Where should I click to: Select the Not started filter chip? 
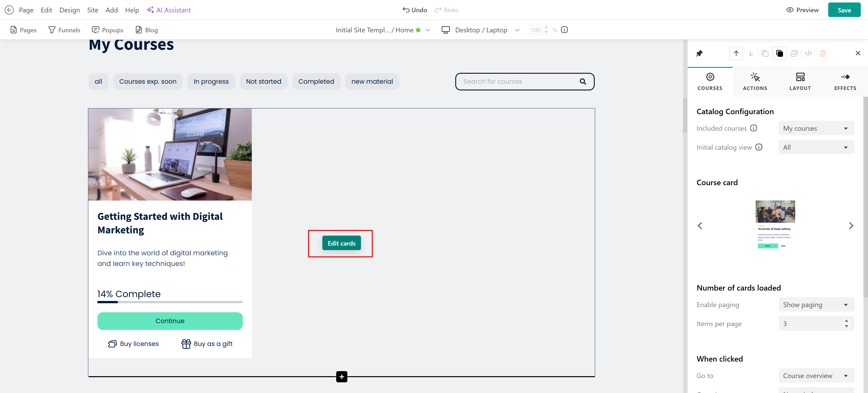(x=263, y=82)
